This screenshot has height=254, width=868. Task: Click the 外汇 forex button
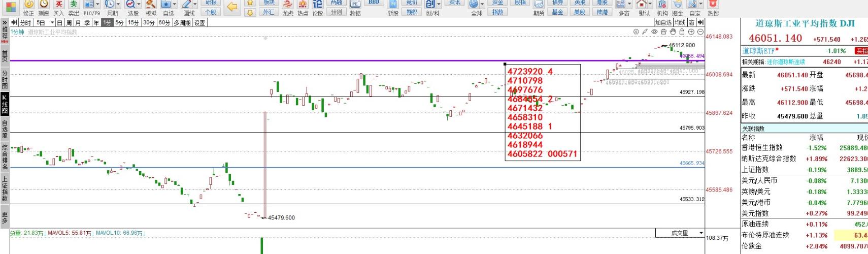point(269,12)
